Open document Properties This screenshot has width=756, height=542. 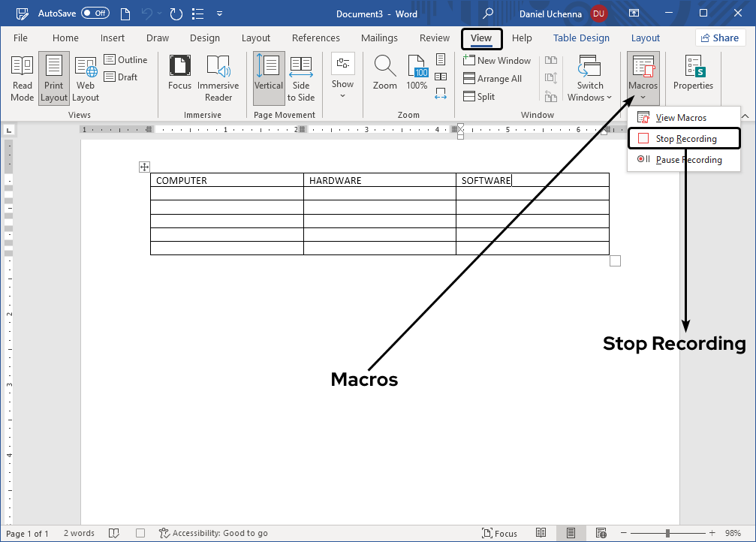click(692, 75)
